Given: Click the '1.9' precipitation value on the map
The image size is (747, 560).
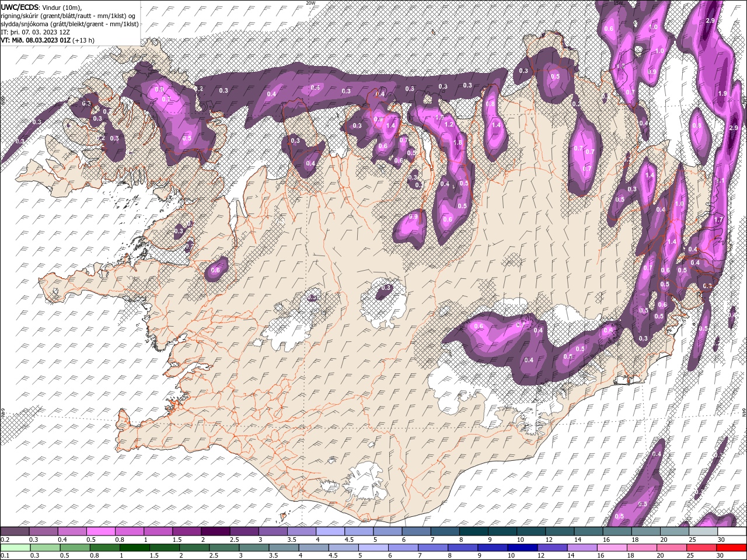Looking at the screenshot, I should tap(722, 94).
